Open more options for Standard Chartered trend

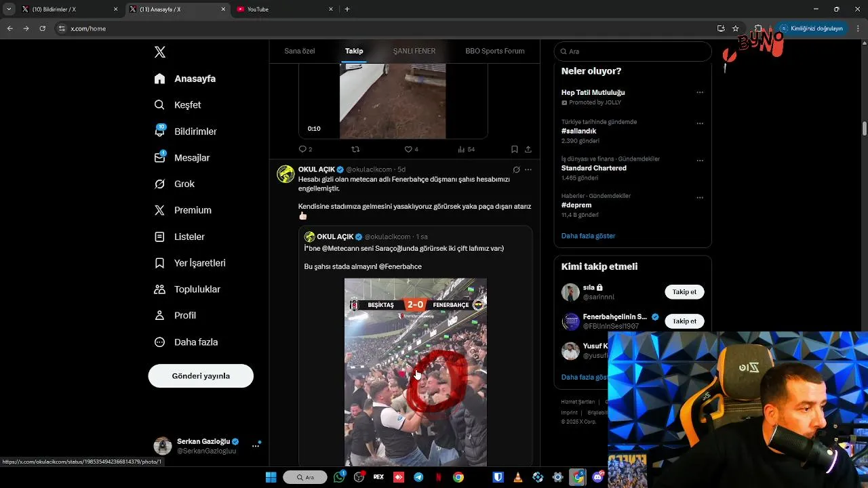[x=700, y=161]
